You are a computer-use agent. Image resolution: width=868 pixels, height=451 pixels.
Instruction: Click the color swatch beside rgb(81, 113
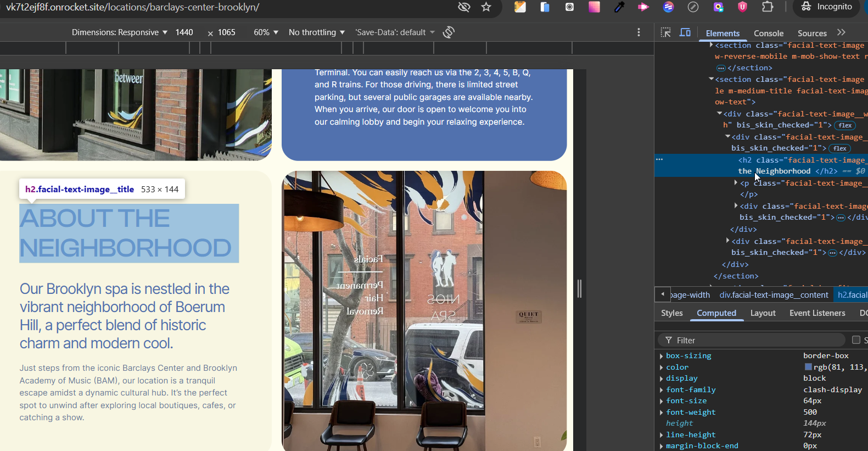pyautogui.click(x=808, y=367)
